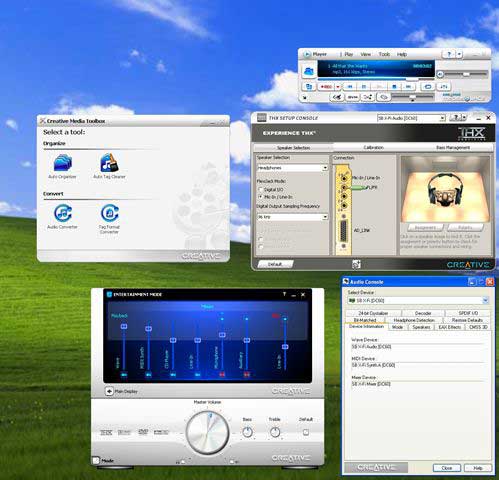Toggle repeat mode in the Player
499x480 pixels.
pos(428,87)
